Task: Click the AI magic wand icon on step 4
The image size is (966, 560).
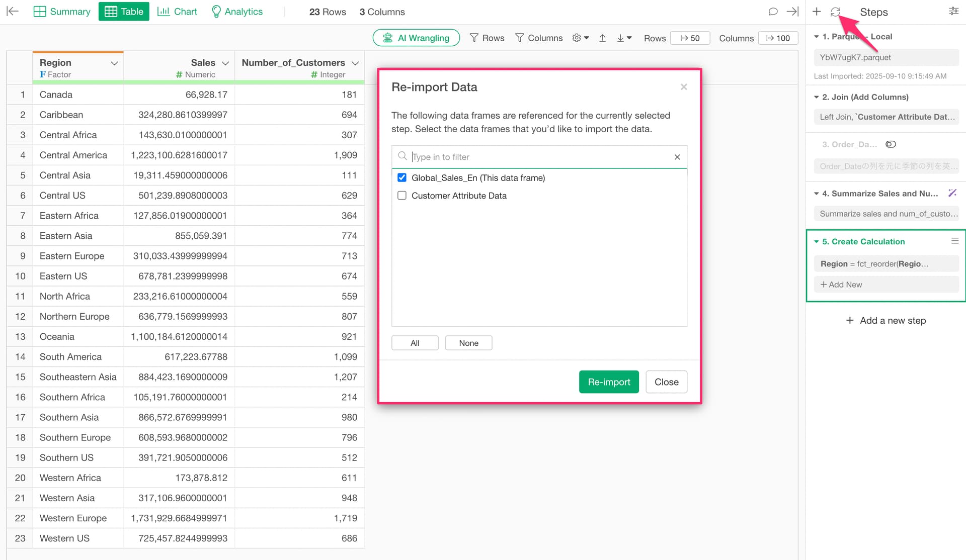Action: click(952, 193)
